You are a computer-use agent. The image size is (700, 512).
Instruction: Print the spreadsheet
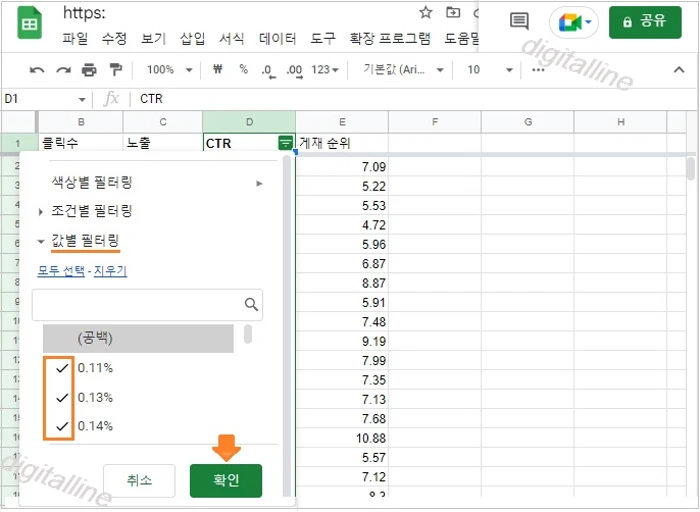click(89, 70)
